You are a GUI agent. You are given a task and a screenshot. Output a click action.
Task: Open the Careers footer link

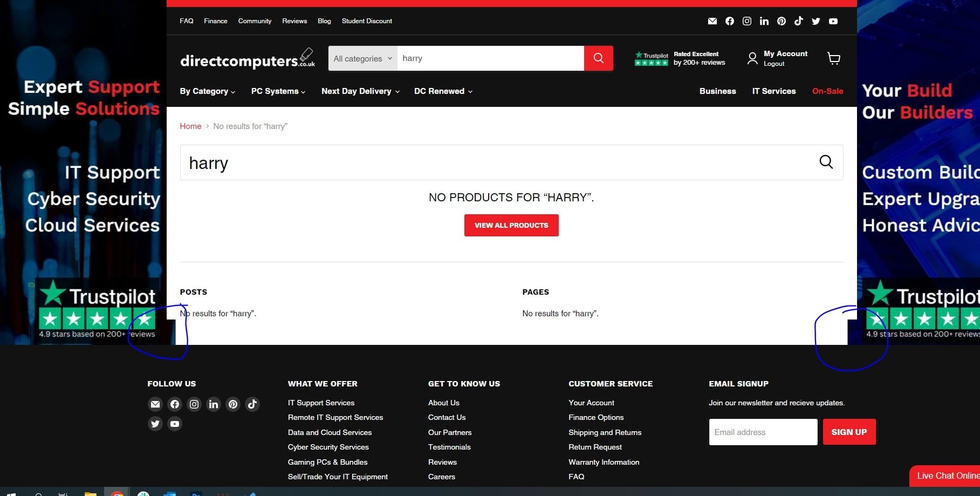point(442,477)
